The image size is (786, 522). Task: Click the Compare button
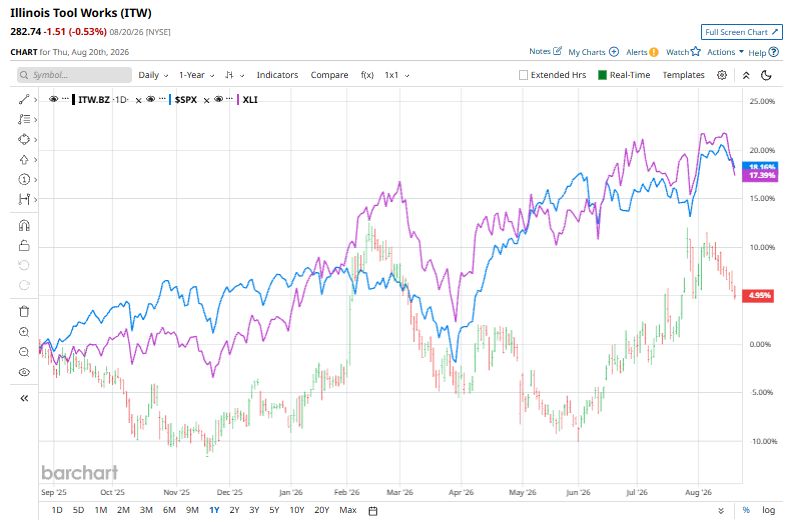tap(329, 75)
